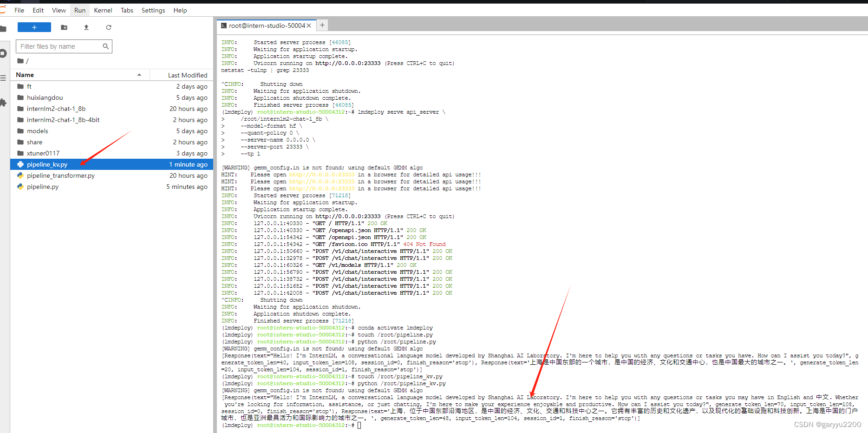Select the pipeline.py file

coord(112,187)
